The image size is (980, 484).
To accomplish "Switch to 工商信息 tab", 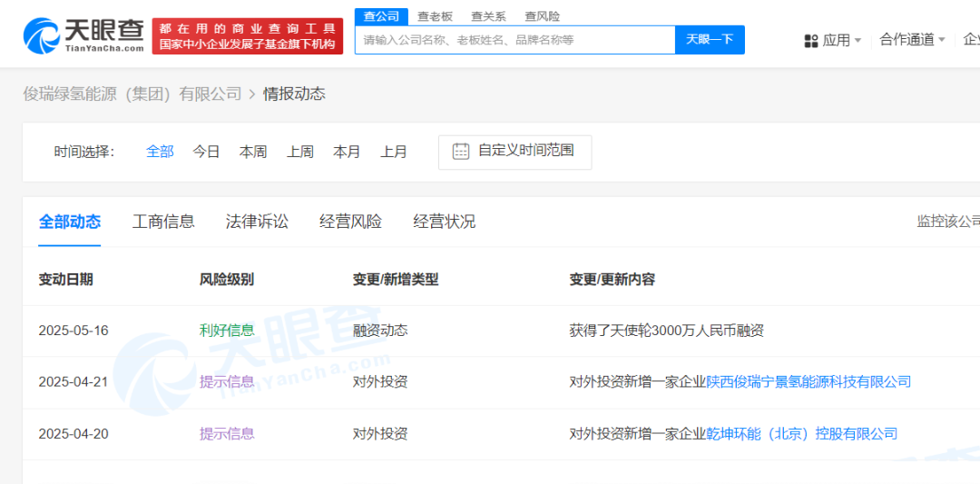I will pos(163,222).
